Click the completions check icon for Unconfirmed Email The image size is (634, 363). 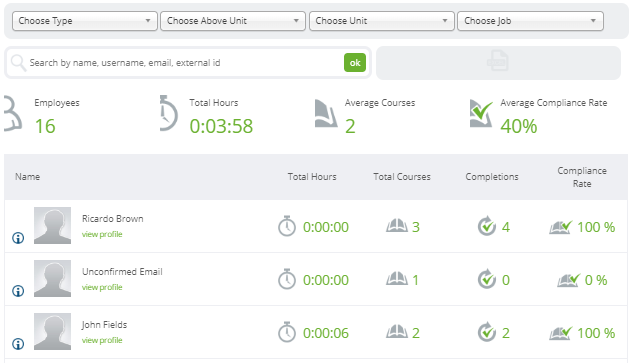(487, 279)
